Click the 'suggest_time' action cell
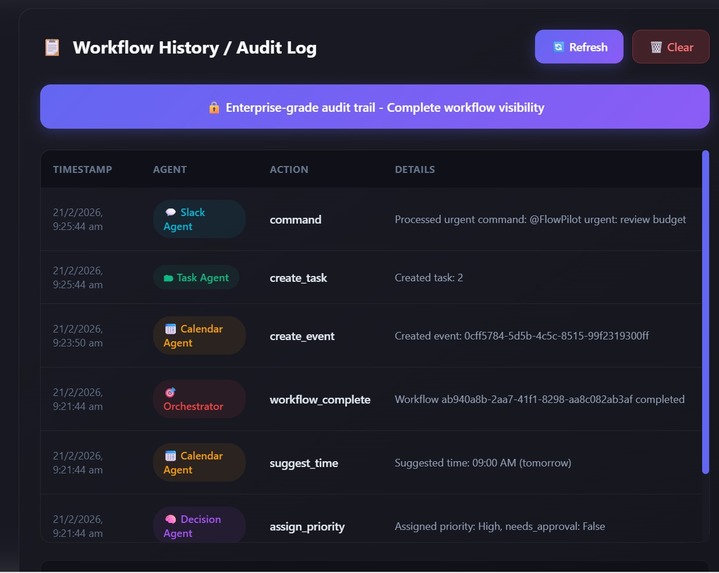Screen dimensions: 719x573 (x=304, y=463)
